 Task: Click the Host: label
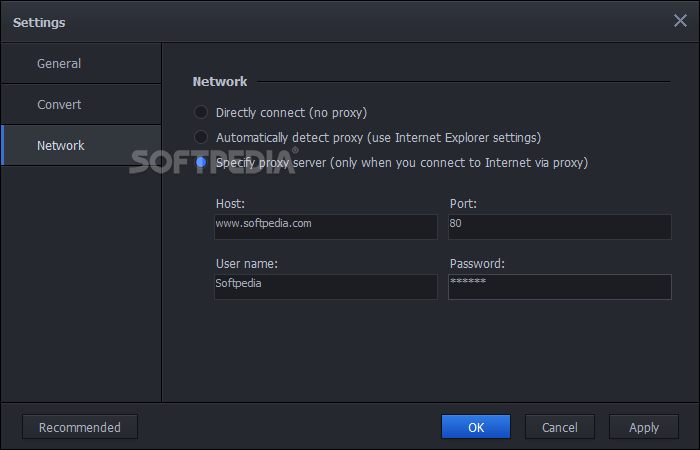(x=230, y=204)
